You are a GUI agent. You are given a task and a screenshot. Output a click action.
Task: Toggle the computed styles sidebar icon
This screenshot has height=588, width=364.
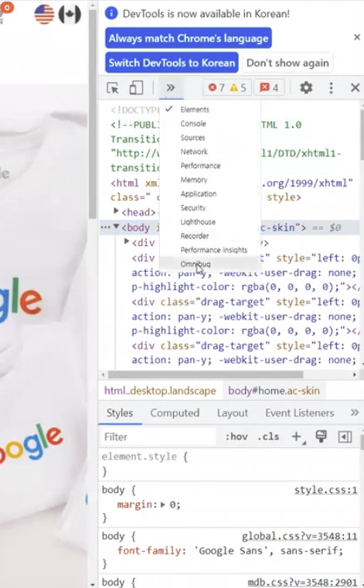tap(345, 437)
